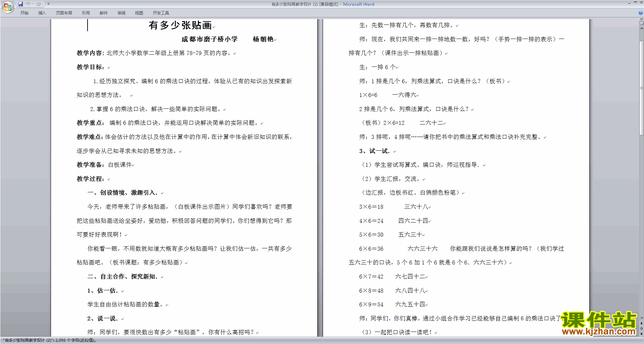Click the equation line 1×6=6 一六得六
The height and width of the screenshot is (344, 644).
[388, 95]
